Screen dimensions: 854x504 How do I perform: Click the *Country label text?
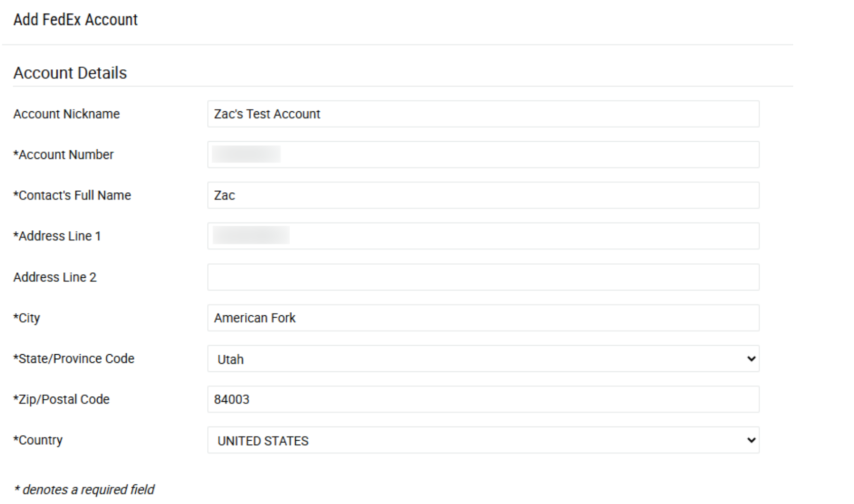click(x=37, y=440)
